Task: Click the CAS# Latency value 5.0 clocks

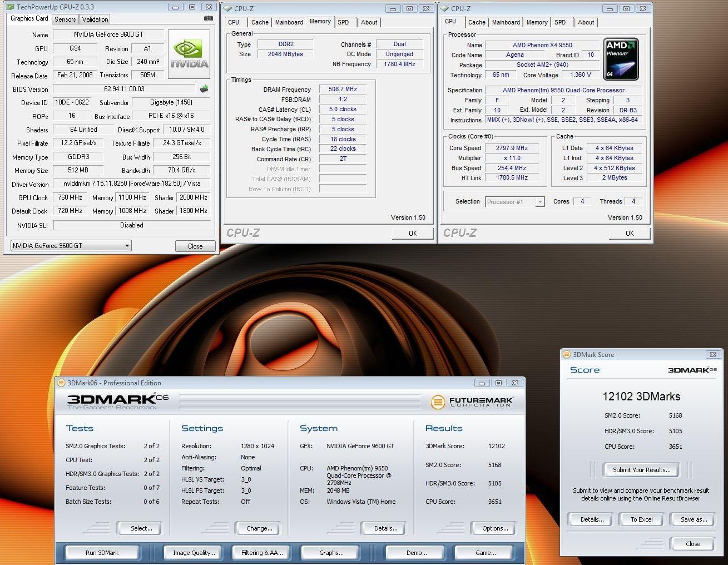Action: tap(343, 109)
